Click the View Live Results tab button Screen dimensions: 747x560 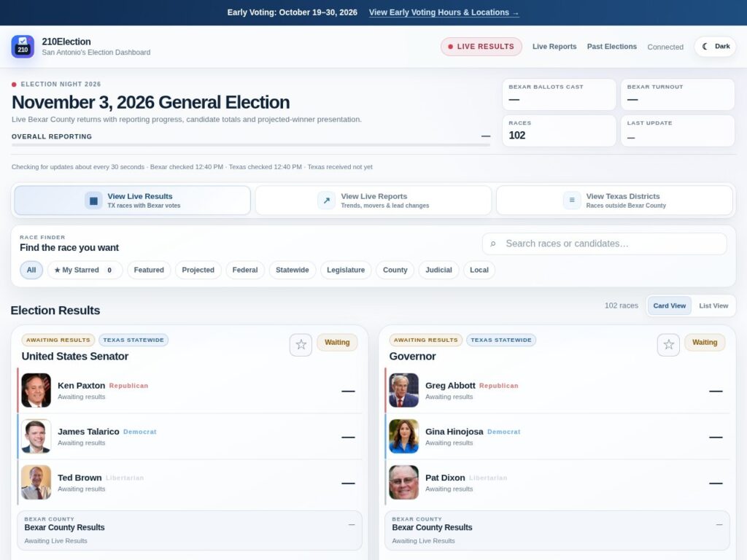click(133, 201)
